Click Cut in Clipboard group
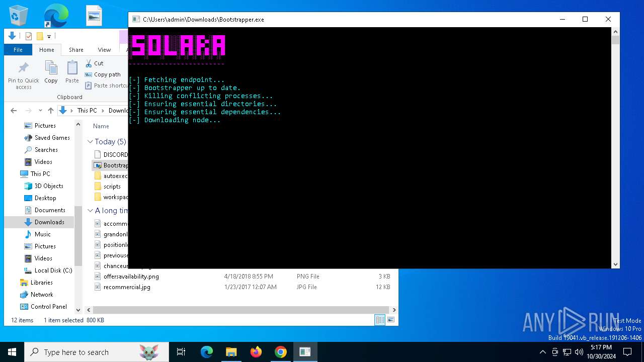644x362 pixels. click(94, 63)
